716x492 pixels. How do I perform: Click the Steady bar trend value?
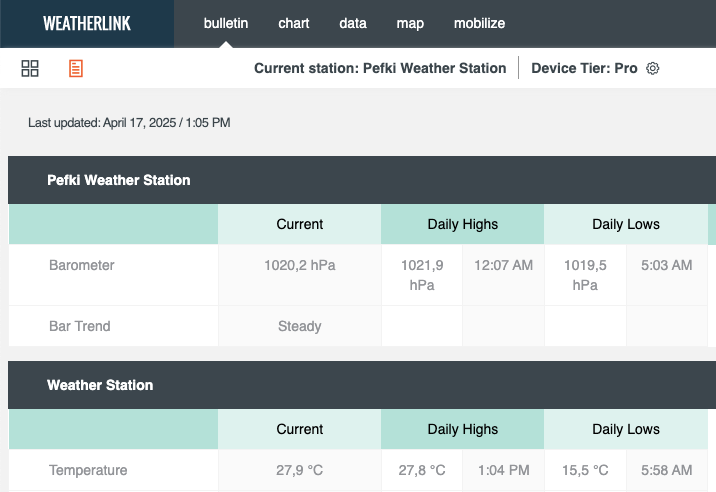(300, 326)
